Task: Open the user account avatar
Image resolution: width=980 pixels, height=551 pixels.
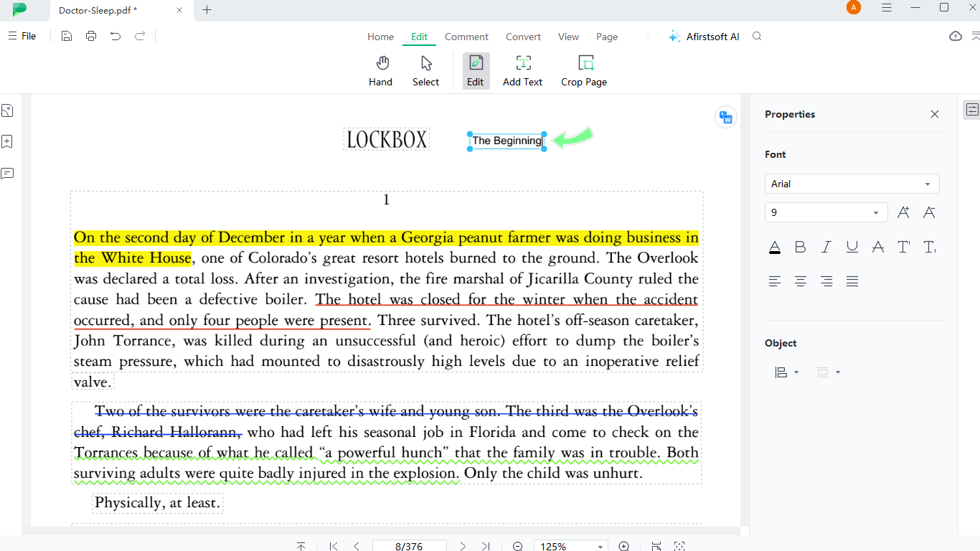Action: 853,8
